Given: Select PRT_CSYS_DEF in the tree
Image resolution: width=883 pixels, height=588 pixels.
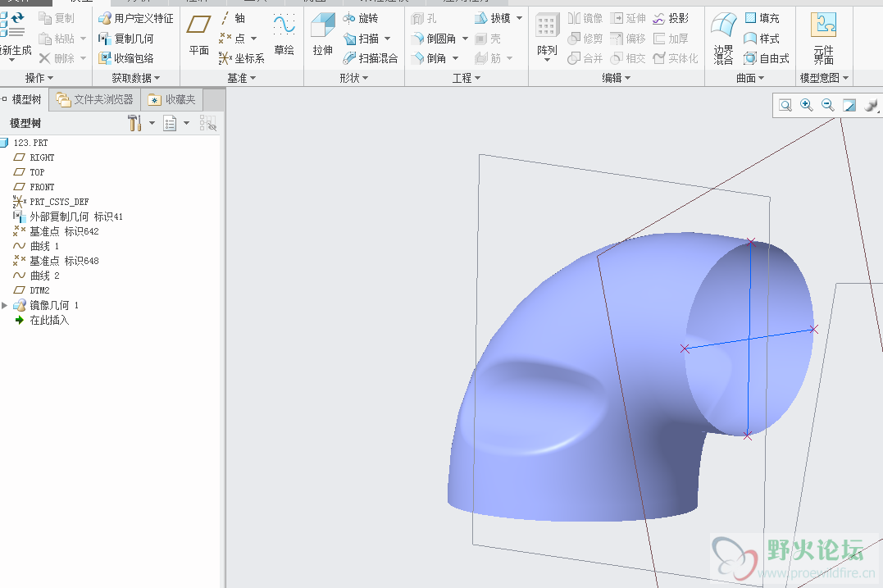Looking at the screenshot, I should [59, 202].
